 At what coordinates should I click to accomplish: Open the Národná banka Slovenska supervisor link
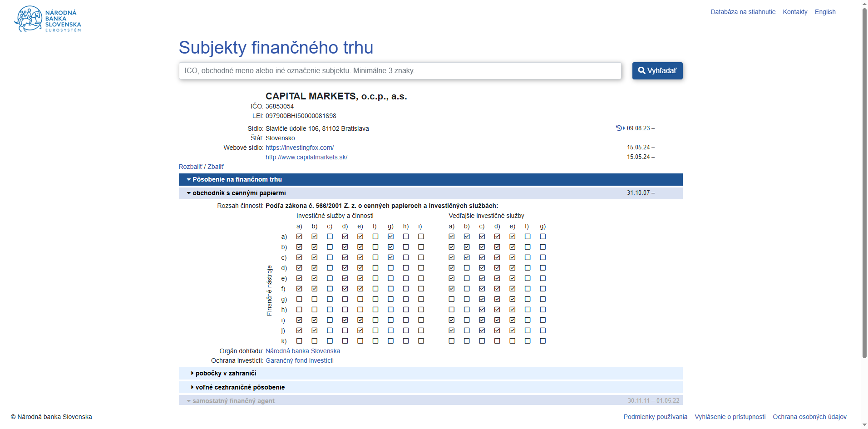303,351
